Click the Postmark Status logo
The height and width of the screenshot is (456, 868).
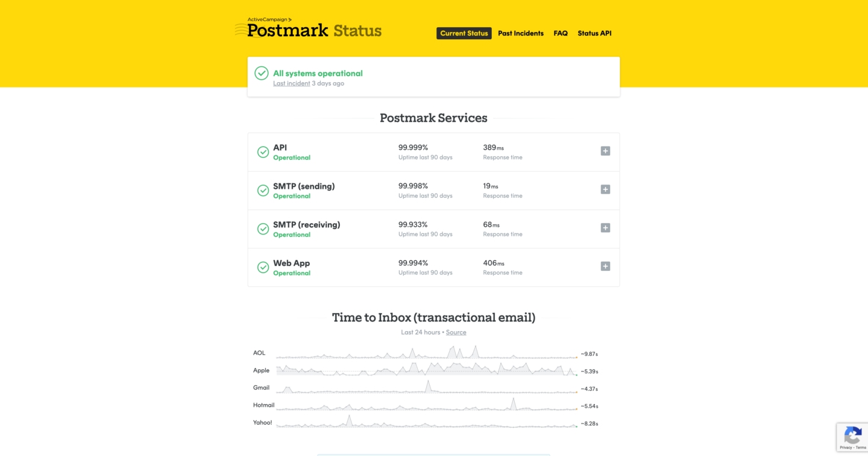pyautogui.click(x=308, y=28)
